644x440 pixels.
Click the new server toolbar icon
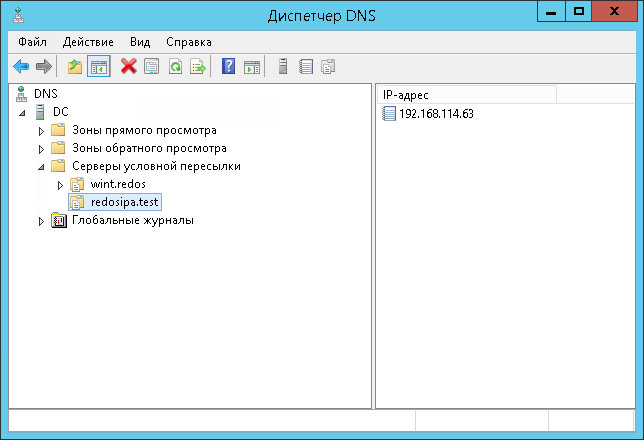[x=283, y=67]
